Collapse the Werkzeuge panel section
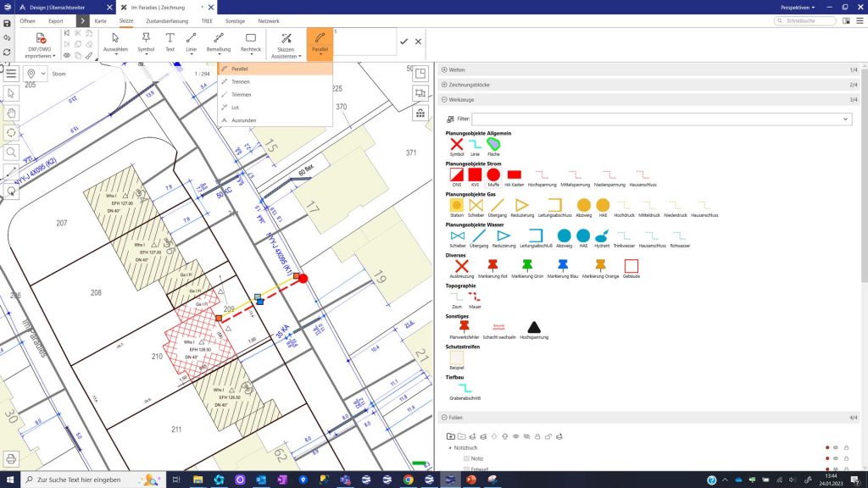Viewport: 868px width, 488px height. coord(445,100)
